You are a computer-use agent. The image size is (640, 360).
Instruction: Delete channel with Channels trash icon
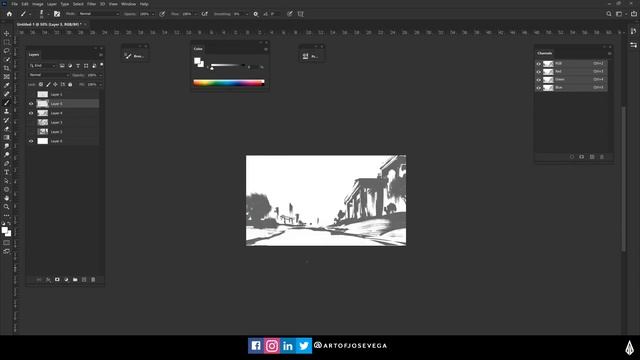click(x=602, y=157)
